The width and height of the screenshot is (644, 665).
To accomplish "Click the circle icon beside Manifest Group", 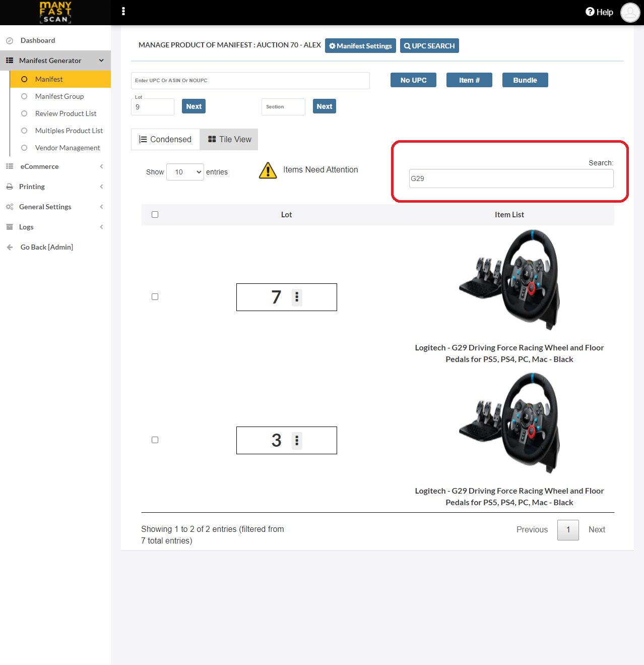I will point(24,96).
